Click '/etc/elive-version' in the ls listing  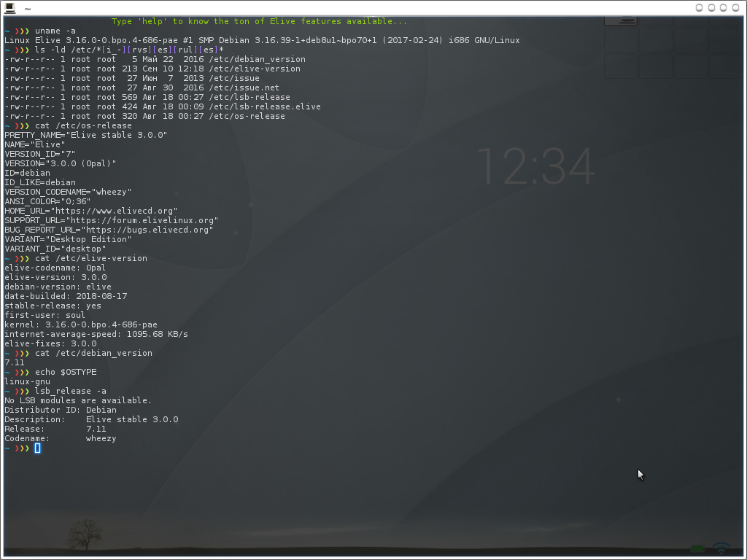click(255, 69)
